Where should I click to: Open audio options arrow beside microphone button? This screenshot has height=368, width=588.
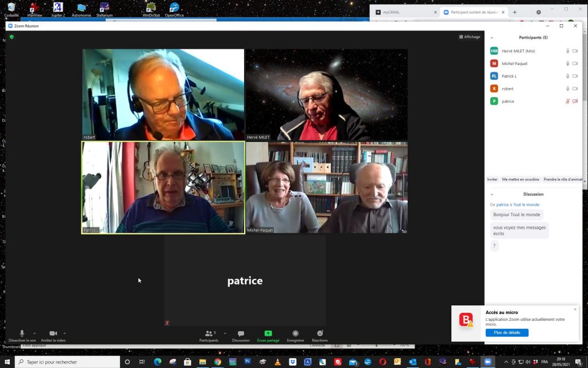34,333
